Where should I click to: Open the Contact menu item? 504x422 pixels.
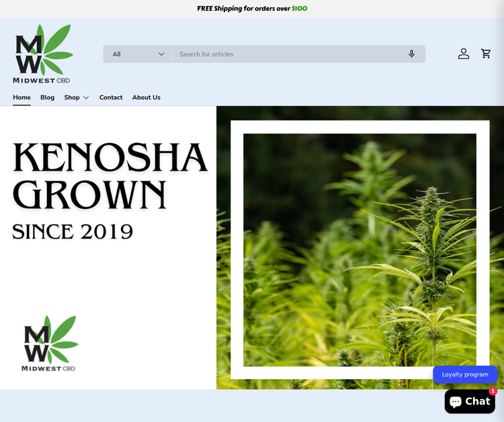coord(111,97)
